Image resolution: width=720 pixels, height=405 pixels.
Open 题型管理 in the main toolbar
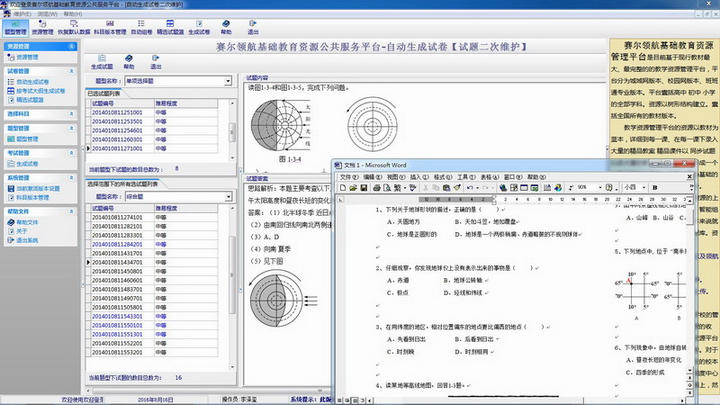pos(16,27)
